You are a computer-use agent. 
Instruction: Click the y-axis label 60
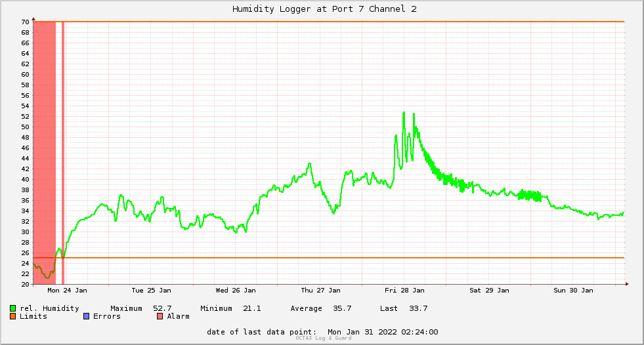25,74
